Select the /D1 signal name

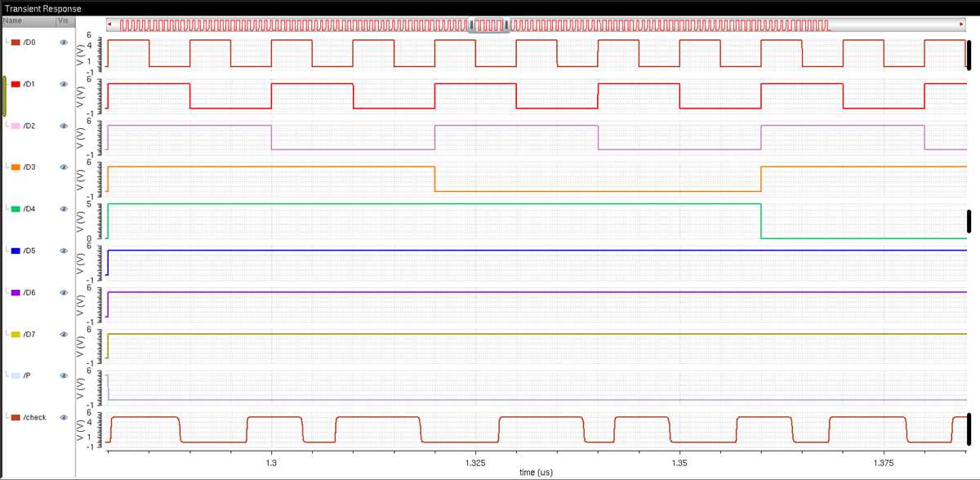29,84
